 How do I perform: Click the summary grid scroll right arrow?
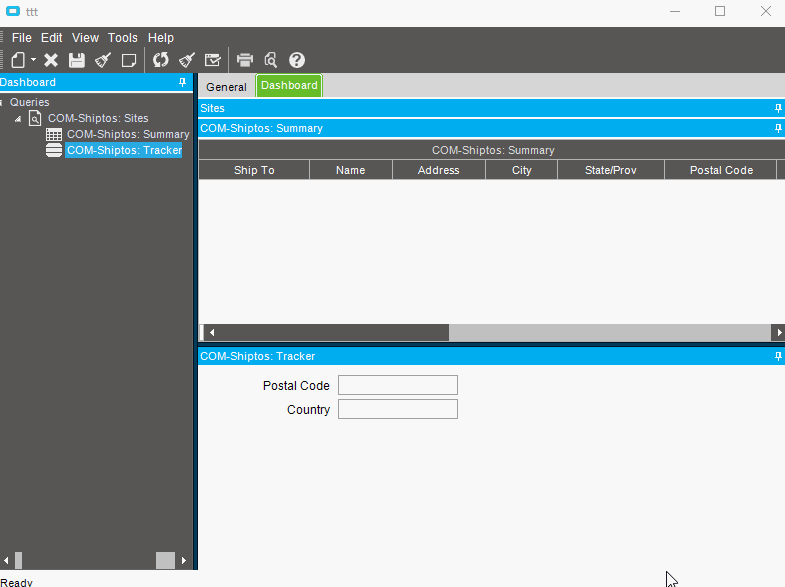(778, 332)
